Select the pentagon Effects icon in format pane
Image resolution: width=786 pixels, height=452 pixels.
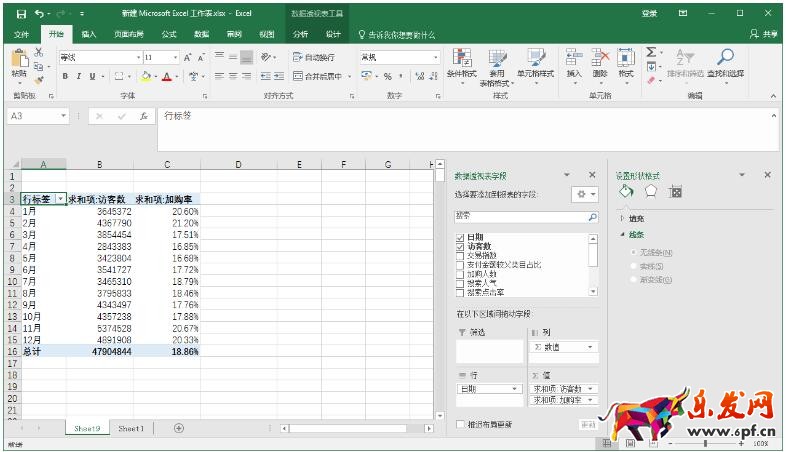(x=651, y=191)
